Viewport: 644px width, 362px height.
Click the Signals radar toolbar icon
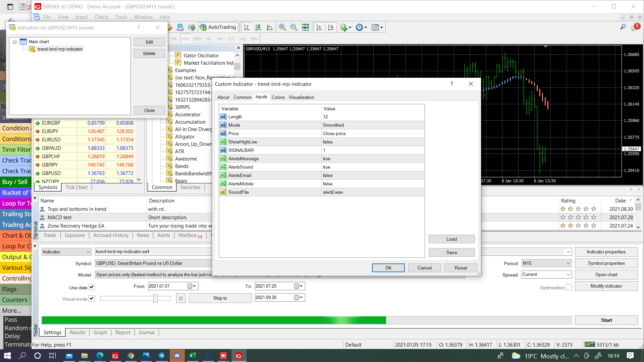pyautogui.click(x=192, y=27)
